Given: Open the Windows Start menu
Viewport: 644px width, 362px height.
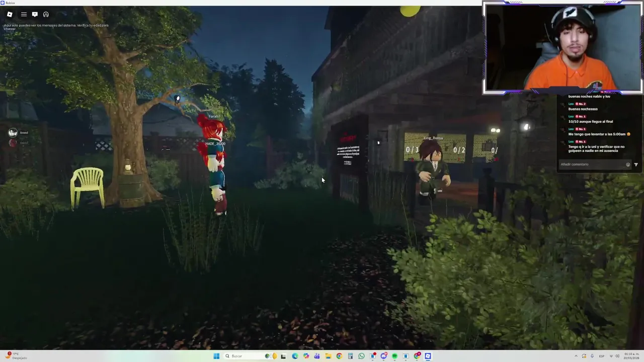Looking at the screenshot, I should (216, 356).
